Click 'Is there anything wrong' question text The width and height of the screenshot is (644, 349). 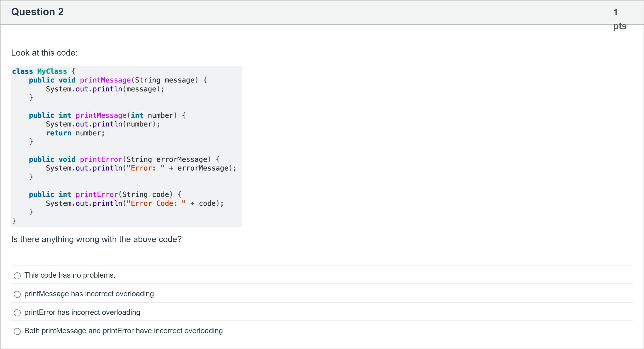97,239
